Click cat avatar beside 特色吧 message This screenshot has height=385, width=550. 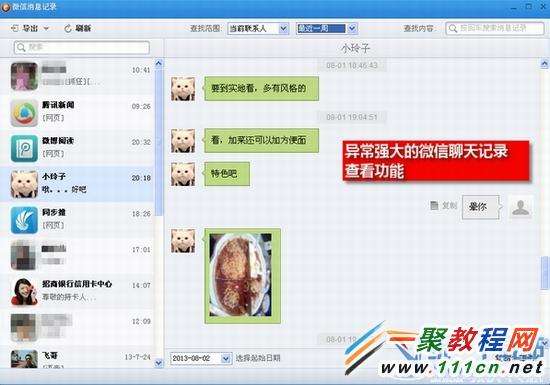click(183, 174)
